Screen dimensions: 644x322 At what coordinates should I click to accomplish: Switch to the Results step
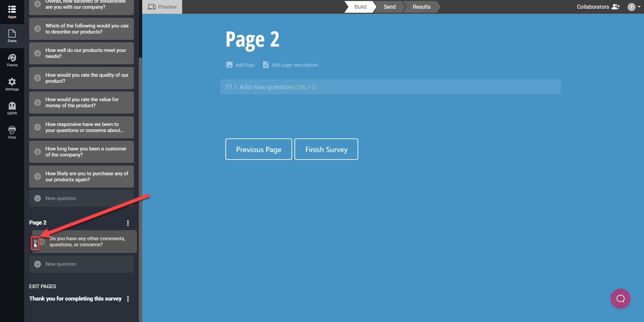pos(421,7)
